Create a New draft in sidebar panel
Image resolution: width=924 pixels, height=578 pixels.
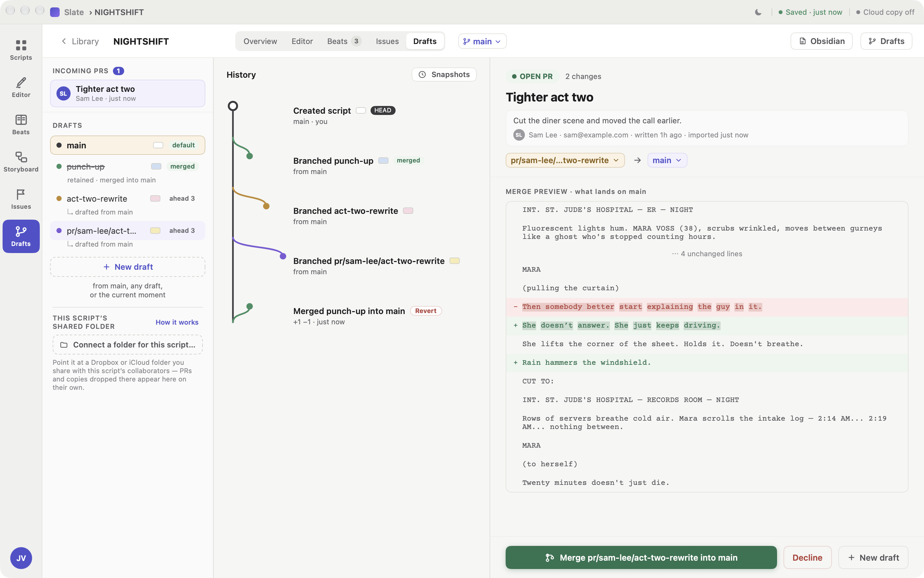point(127,267)
